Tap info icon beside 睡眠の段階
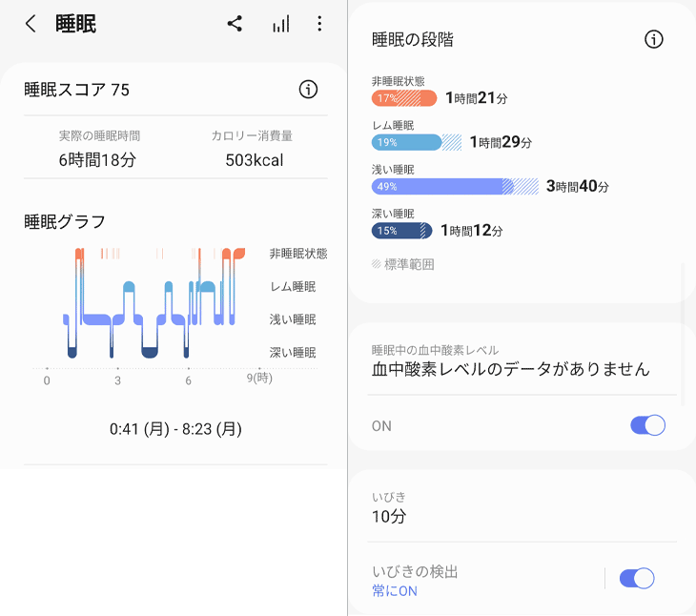696x616 pixels. 653,39
